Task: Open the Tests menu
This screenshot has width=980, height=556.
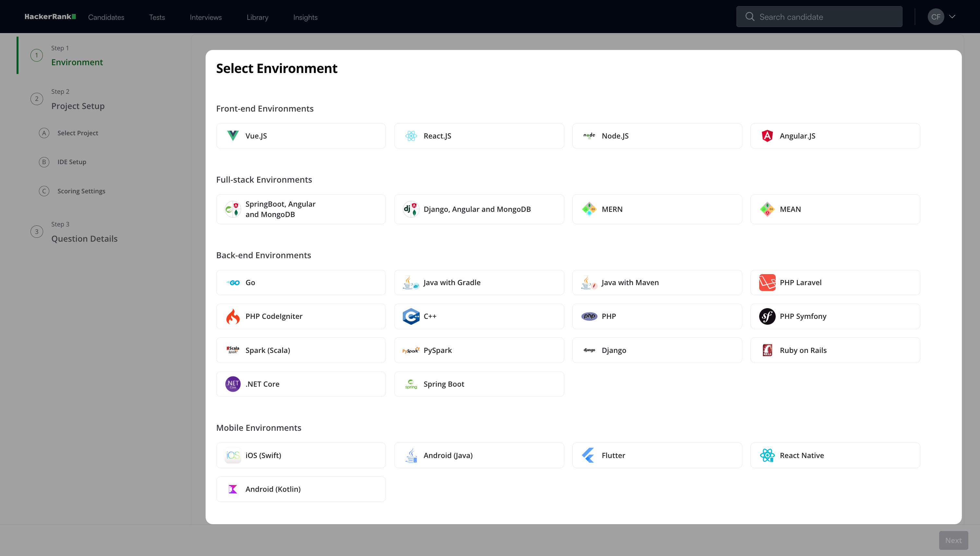Action: (157, 17)
